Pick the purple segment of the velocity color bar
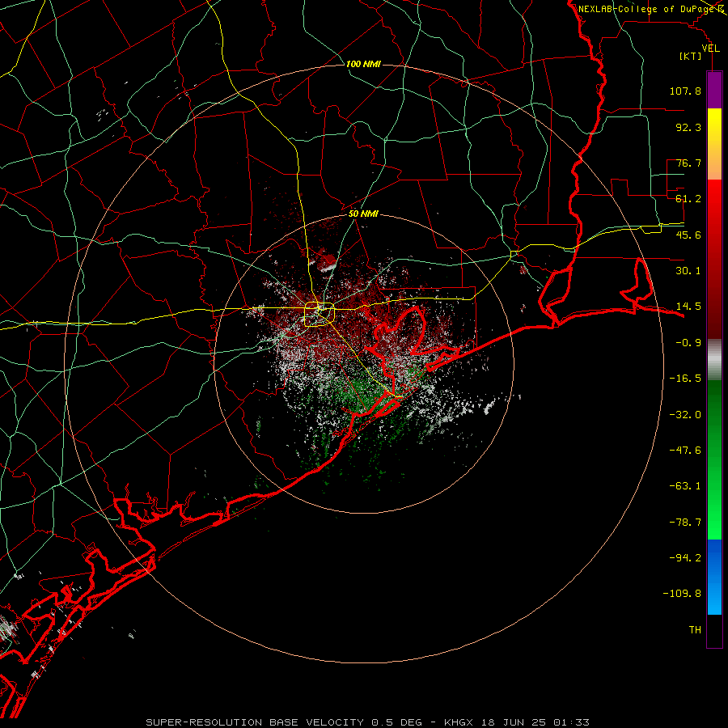The image size is (728, 728). [x=714, y=91]
